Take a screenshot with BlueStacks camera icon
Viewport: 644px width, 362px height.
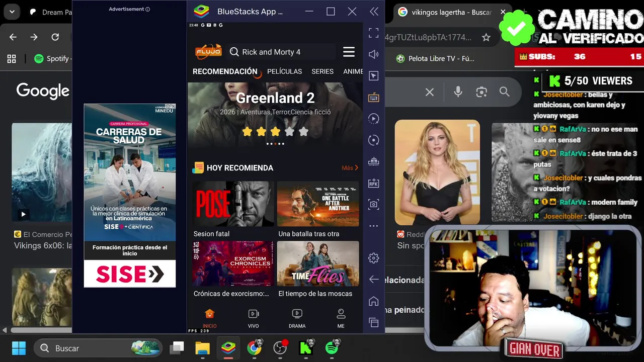[x=373, y=204]
